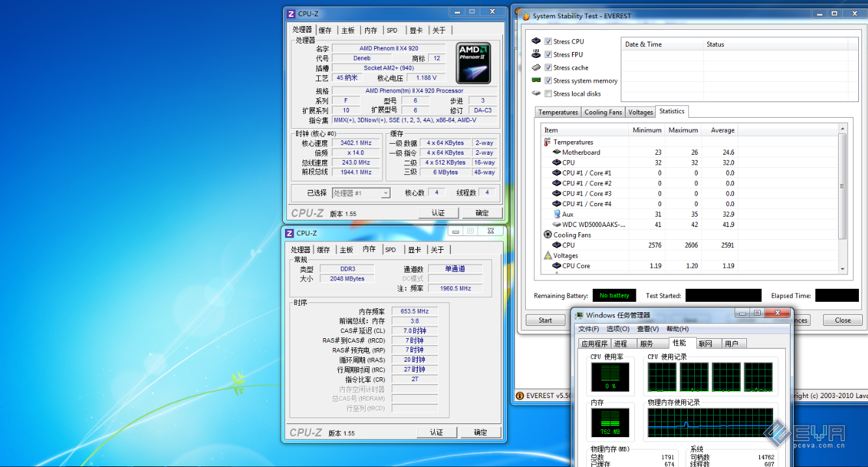The image size is (868, 467).
Task: Click the fan icon of Cooling Fans group
Action: (547, 235)
